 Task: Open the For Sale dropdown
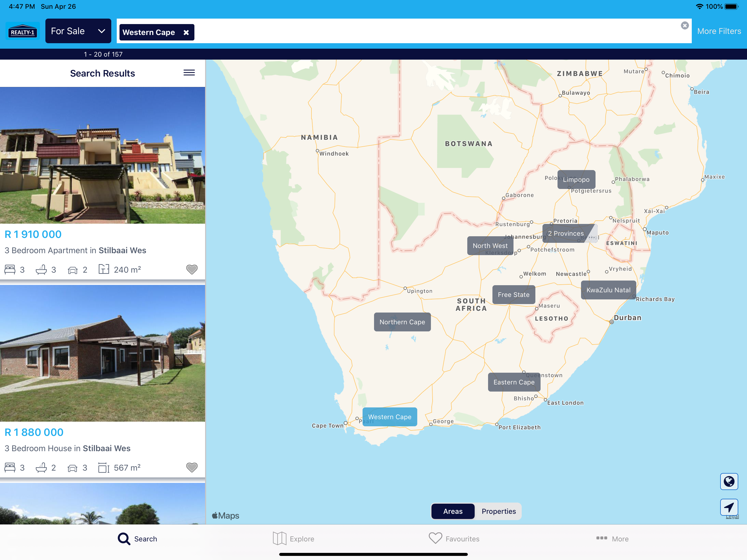coord(78,31)
